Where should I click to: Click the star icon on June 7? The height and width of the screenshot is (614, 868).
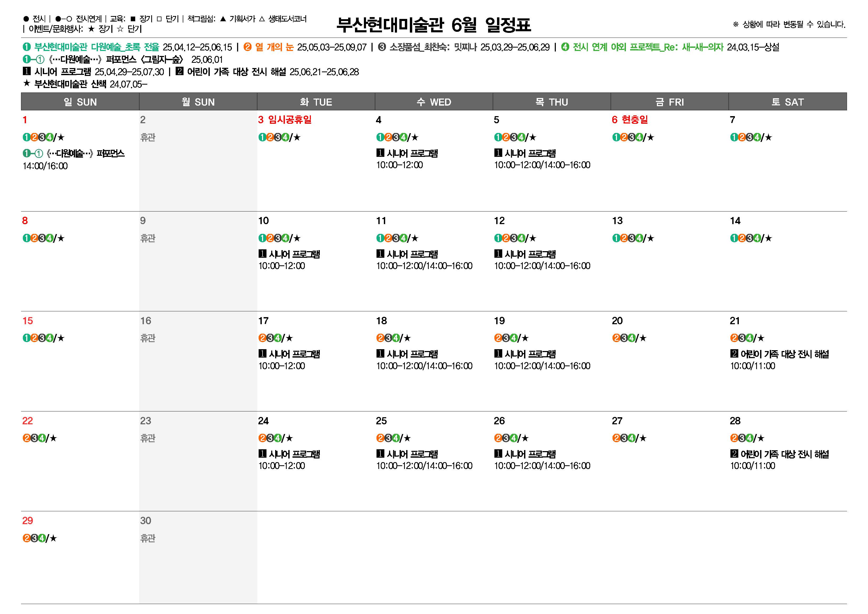coord(768,137)
